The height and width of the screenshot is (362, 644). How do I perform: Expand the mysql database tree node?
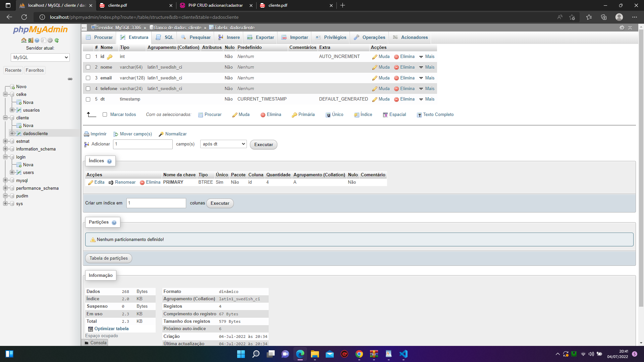point(5,180)
